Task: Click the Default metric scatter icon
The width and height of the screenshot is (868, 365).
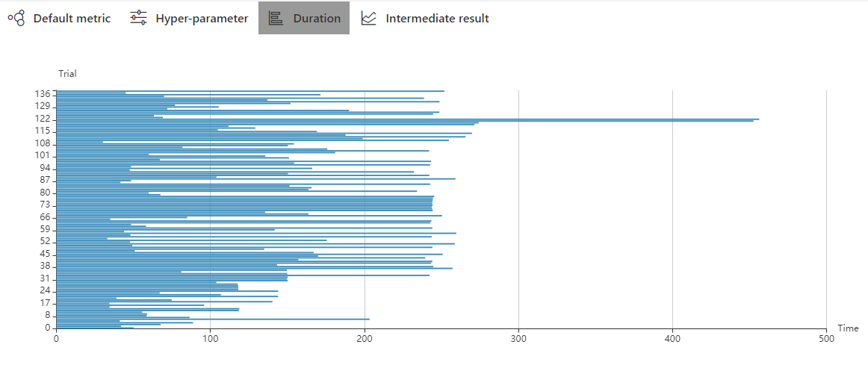Action: click(x=16, y=18)
